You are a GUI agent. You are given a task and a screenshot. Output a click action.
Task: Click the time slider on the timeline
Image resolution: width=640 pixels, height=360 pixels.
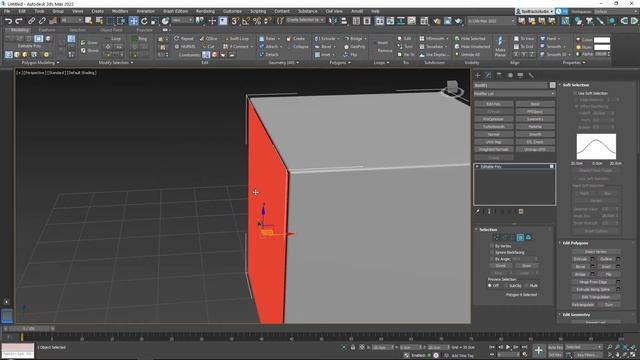[29, 329]
